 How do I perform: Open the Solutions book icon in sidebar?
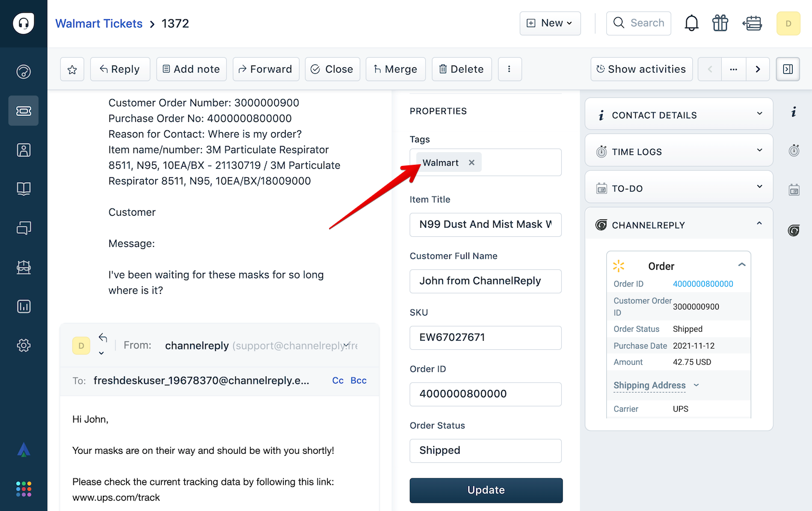[x=23, y=189]
